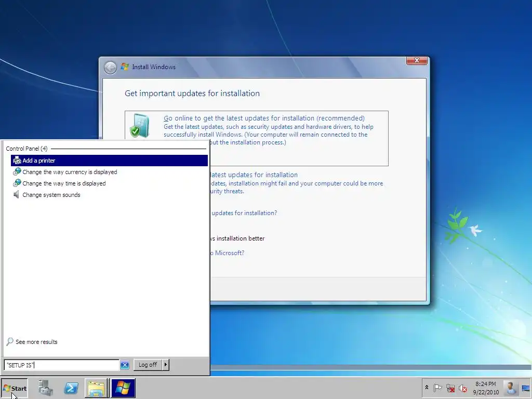Click the shield update icon in the installer
The width and height of the screenshot is (532, 399).
tap(139, 126)
